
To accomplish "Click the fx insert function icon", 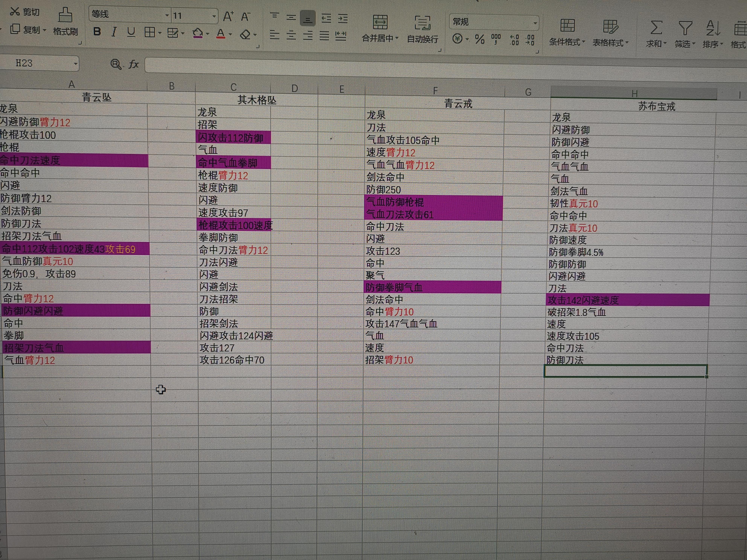I will click(134, 64).
